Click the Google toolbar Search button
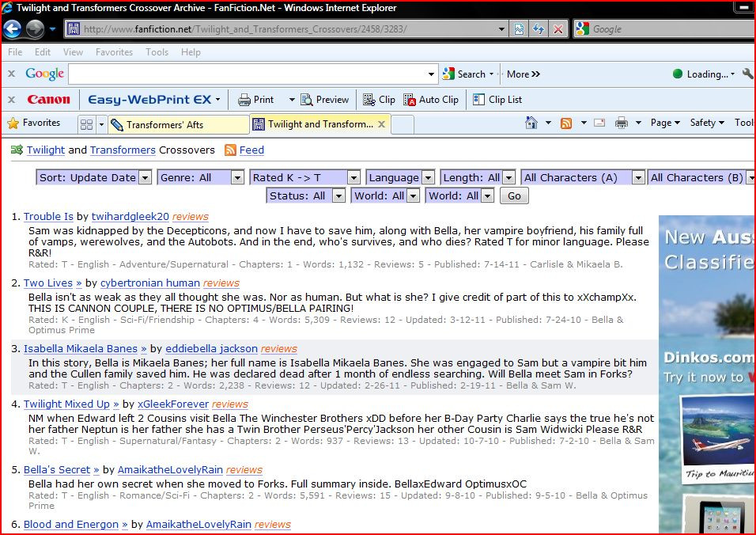Image resolution: width=756 pixels, height=535 pixels. pos(465,74)
